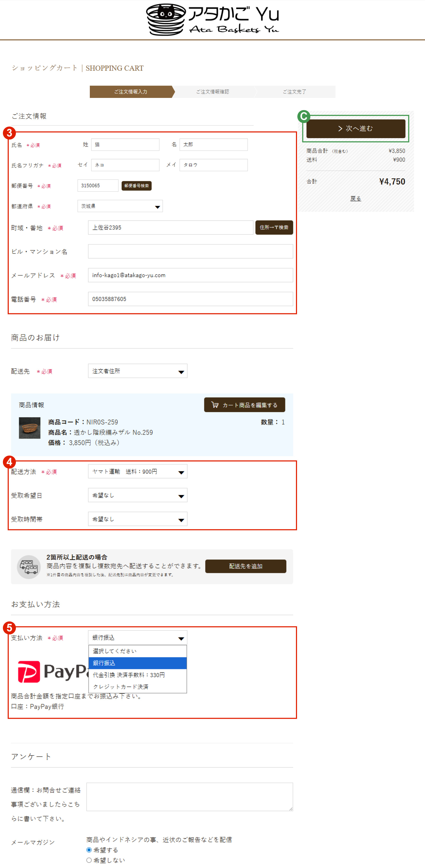Image resolution: width=425 pixels, height=868 pixels.
Task: Click the 戻る return link
Action: 356,198
